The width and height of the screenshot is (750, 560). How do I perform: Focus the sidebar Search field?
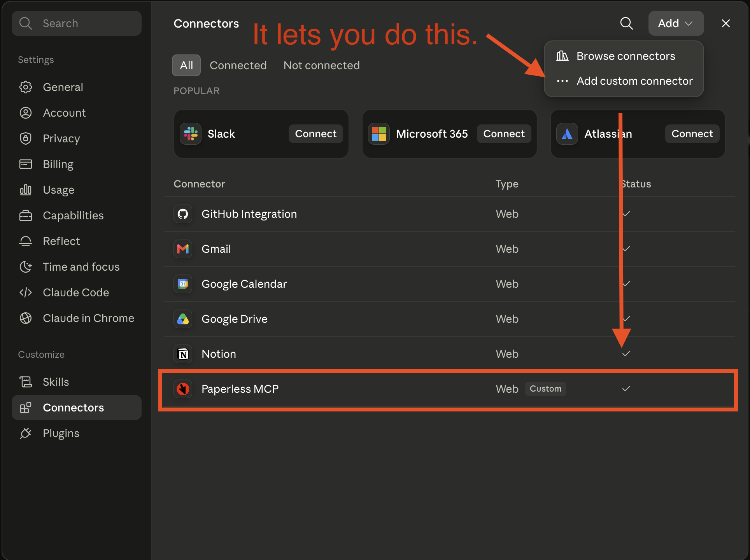[77, 23]
